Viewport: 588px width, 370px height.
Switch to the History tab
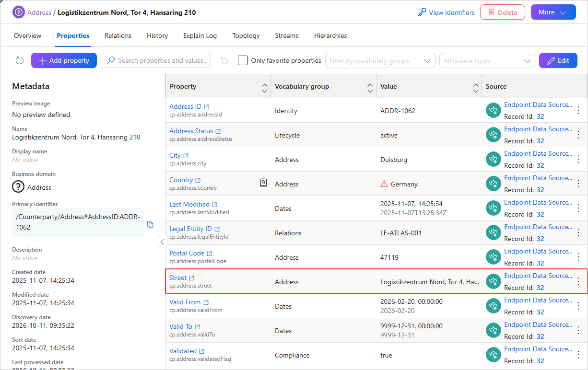pos(157,35)
